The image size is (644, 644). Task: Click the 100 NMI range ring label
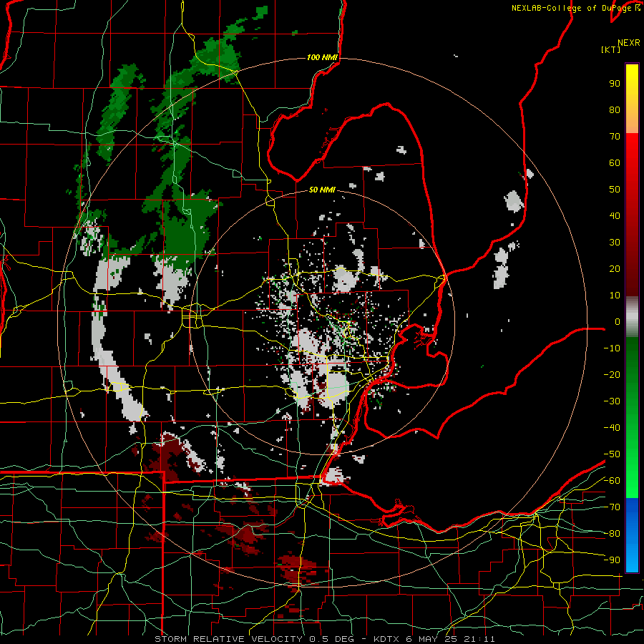pyautogui.click(x=322, y=57)
